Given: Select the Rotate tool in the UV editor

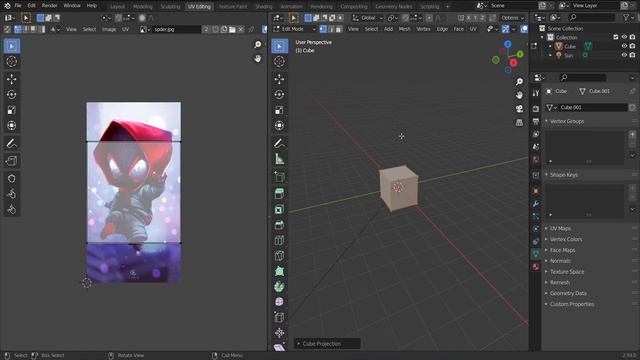Looking at the screenshot, I should click(11, 94).
